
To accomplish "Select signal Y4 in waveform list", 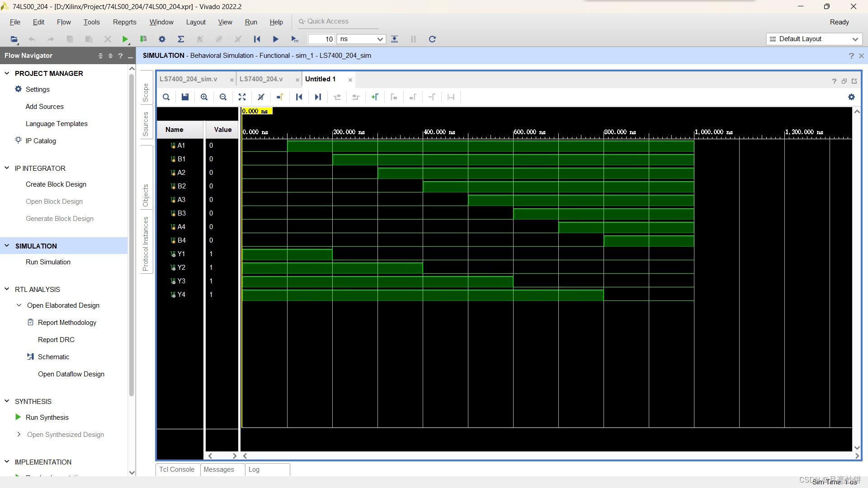I will pyautogui.click(x=181, y=295).
